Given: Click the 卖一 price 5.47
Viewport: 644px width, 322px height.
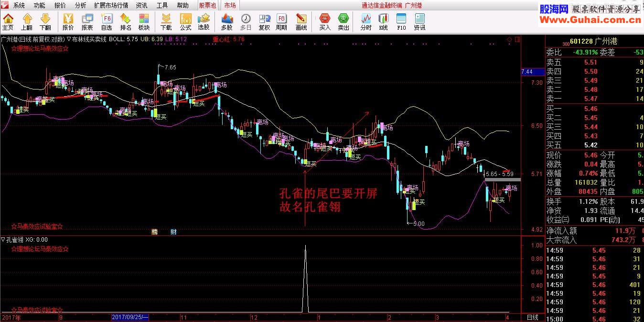Looking at the screenshot, I should point(590,99).
